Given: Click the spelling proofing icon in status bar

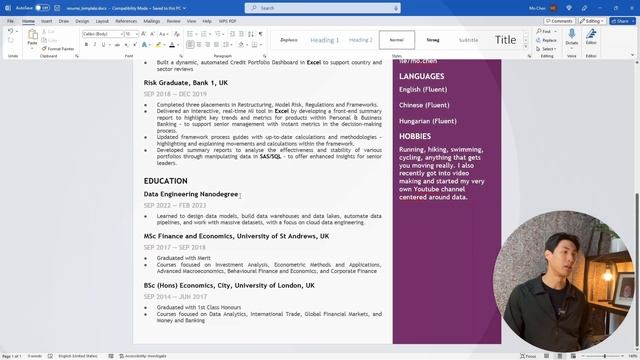Looking at the screenshot, I should [50, 356].
